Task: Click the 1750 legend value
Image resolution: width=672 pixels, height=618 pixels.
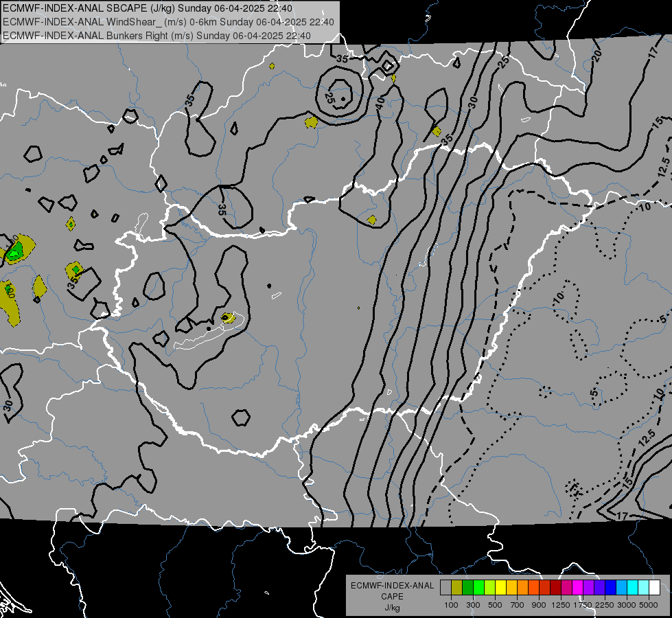Action: 583,605
